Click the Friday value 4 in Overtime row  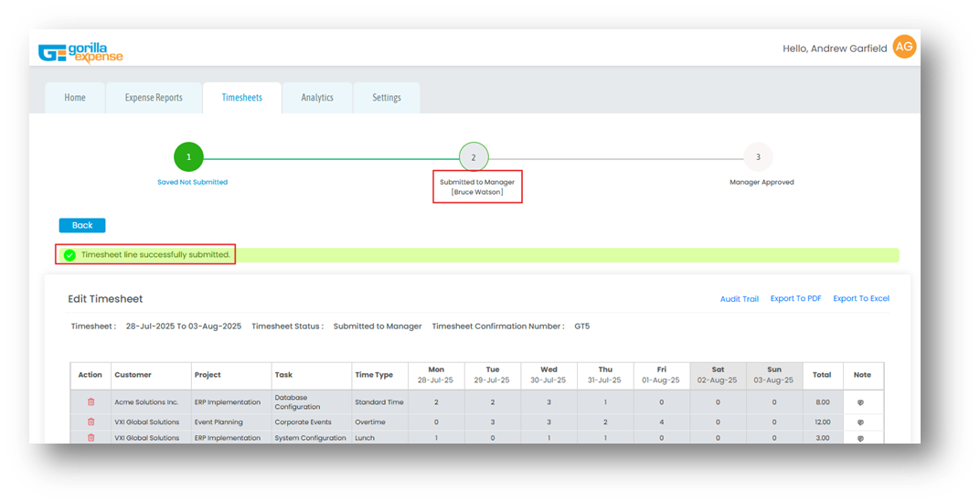coord(661,423)
